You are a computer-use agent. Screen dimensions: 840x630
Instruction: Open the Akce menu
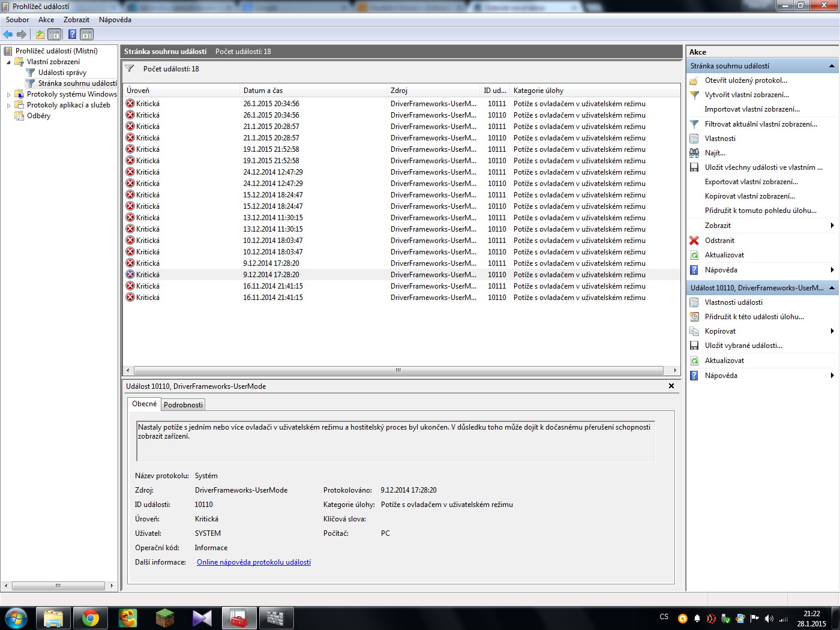(46, 20)
